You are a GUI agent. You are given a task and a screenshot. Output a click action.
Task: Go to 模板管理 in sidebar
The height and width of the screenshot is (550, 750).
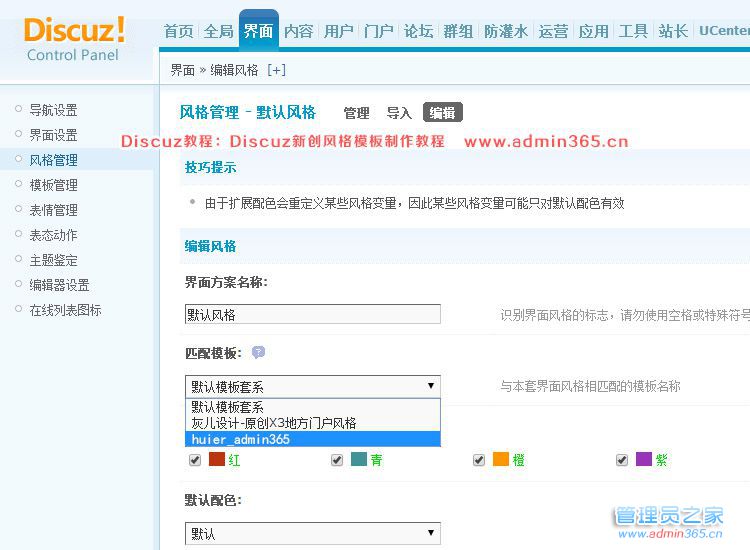[x=54, y=185]
